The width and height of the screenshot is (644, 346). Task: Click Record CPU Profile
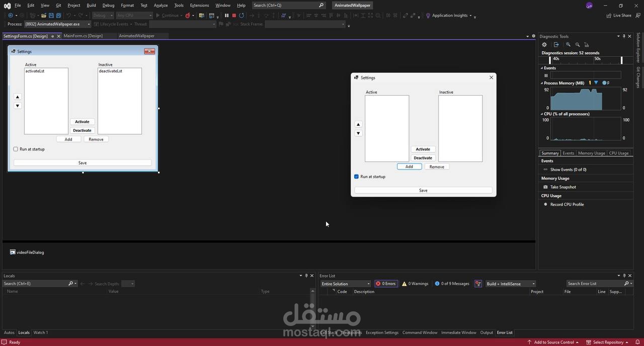point(567,205)
